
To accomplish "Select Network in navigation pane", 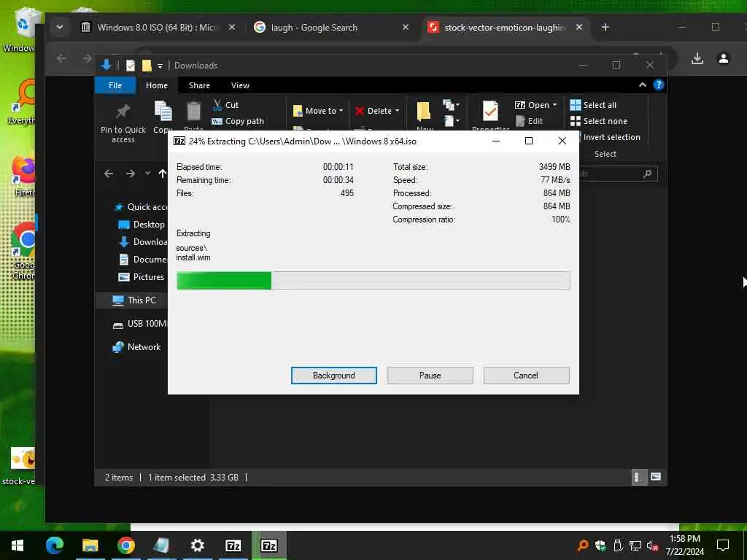I will 136,346.
